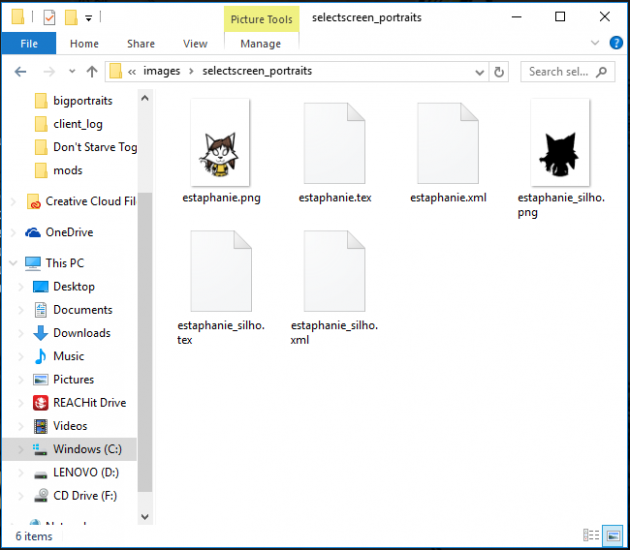Select the estaphanie_silho.png thumbnail
Image resolution: width=630 pixels, height=550 pixels.
coord(560,143)
